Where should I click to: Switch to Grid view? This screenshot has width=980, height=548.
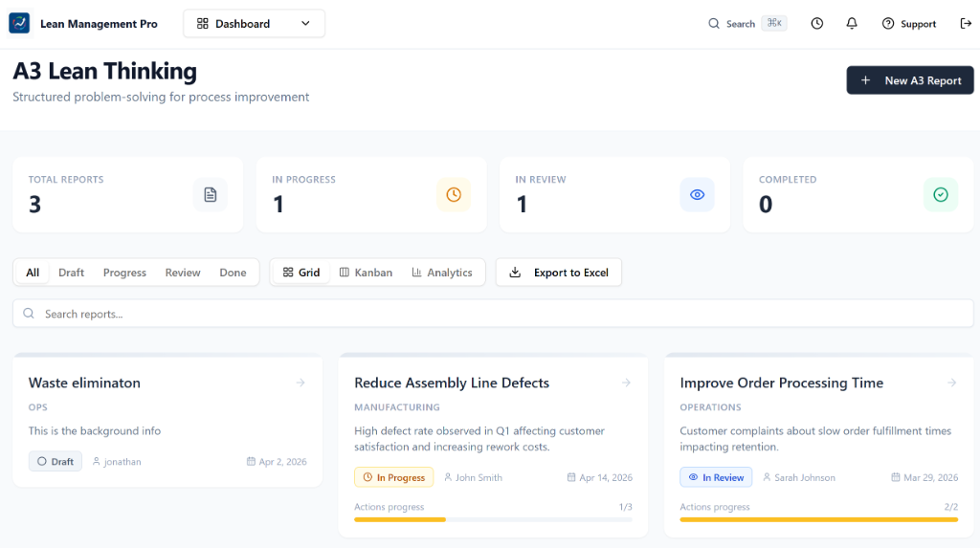301,273
